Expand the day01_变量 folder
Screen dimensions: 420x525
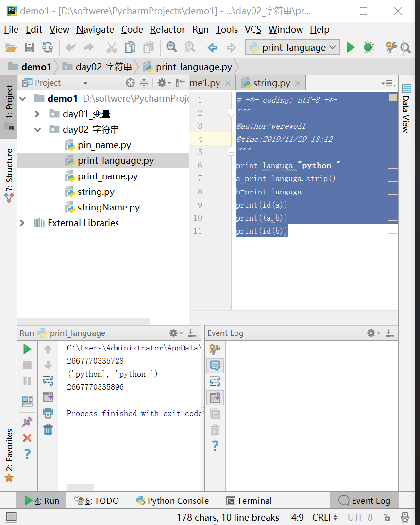(37, 114)
